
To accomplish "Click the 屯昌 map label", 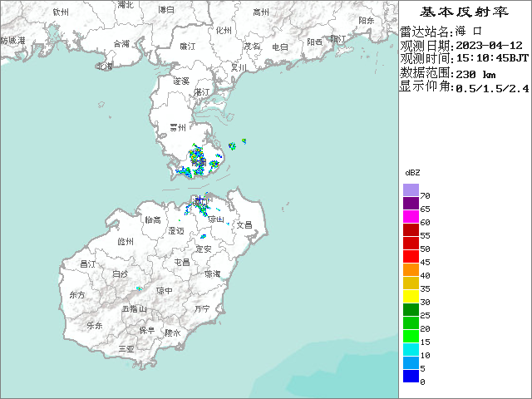I will tap(182, 263).
